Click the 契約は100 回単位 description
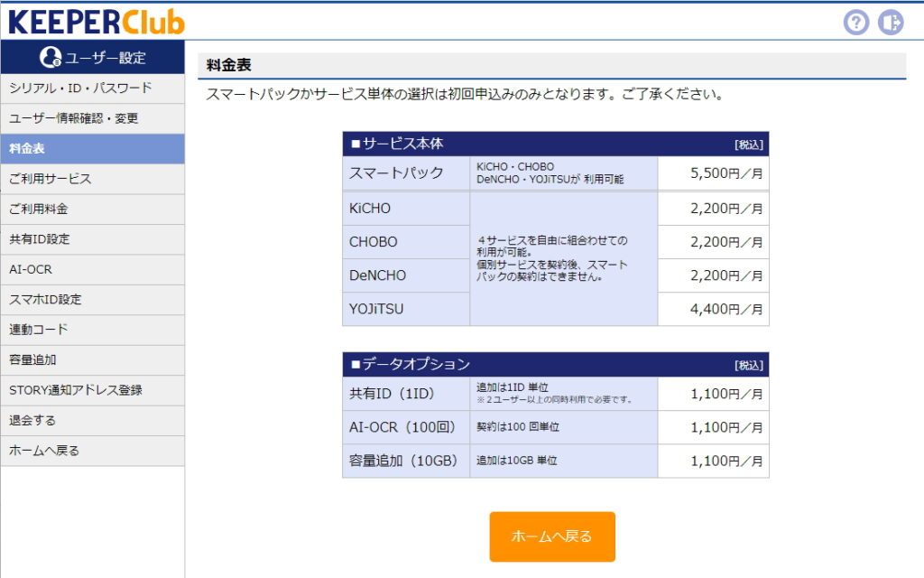The image size is (924, 578). click(517, 427)
